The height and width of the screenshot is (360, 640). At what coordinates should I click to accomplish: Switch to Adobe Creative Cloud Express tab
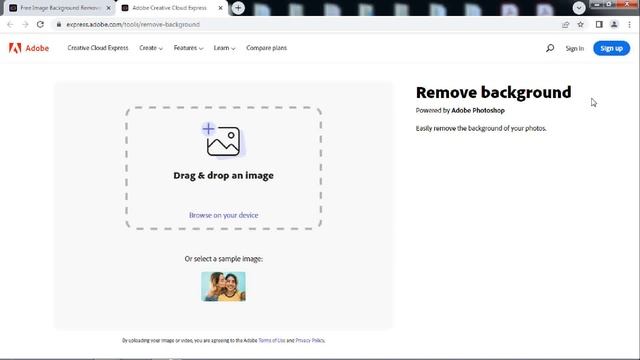171,8
